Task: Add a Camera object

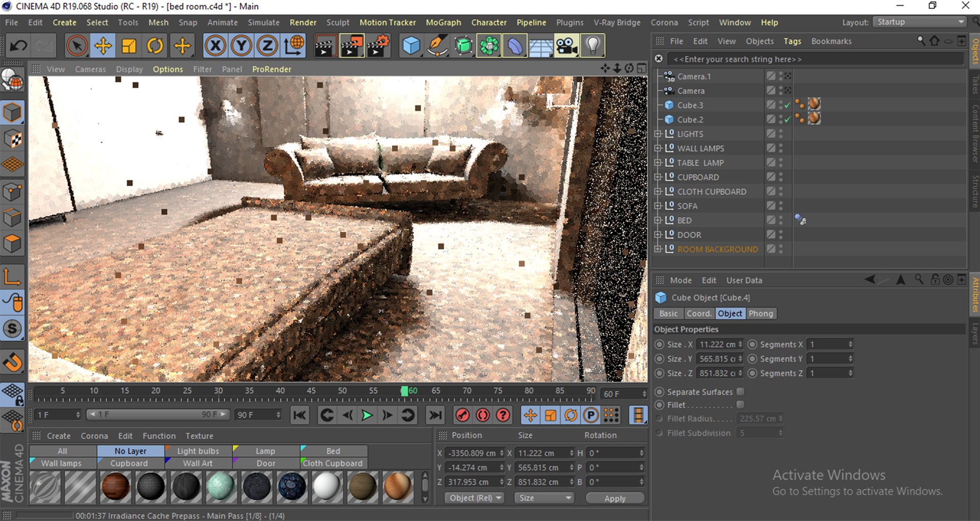Action: point(567,46)
